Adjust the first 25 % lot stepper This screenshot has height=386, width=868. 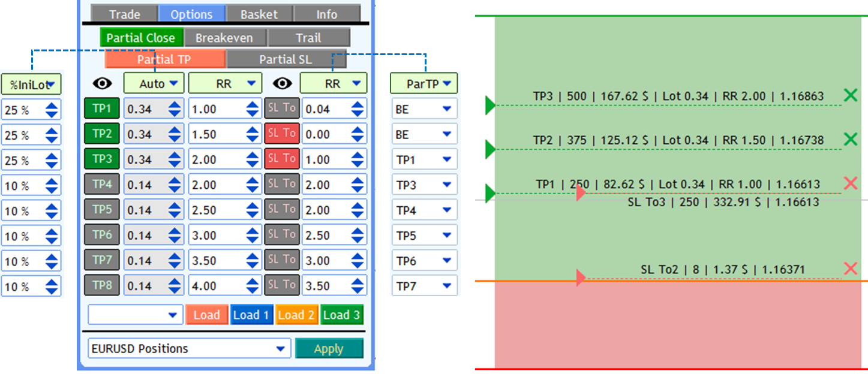(53, 110)
